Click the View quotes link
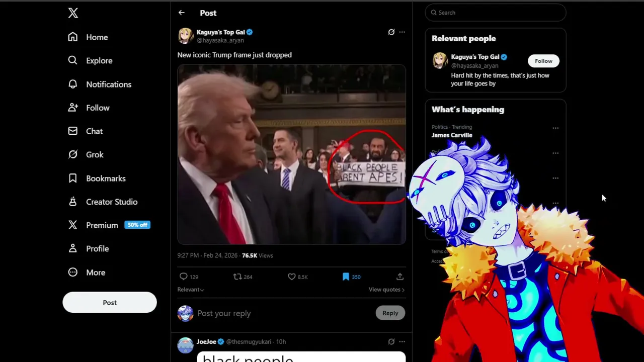This screenshot has width=644, height=362. pos(386,290)
